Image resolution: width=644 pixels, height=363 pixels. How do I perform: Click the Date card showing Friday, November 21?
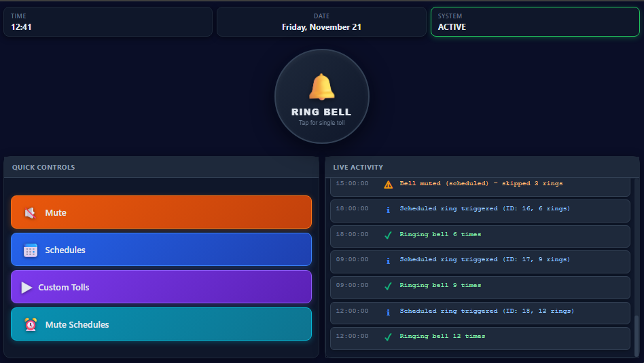(x=321, y=22)
